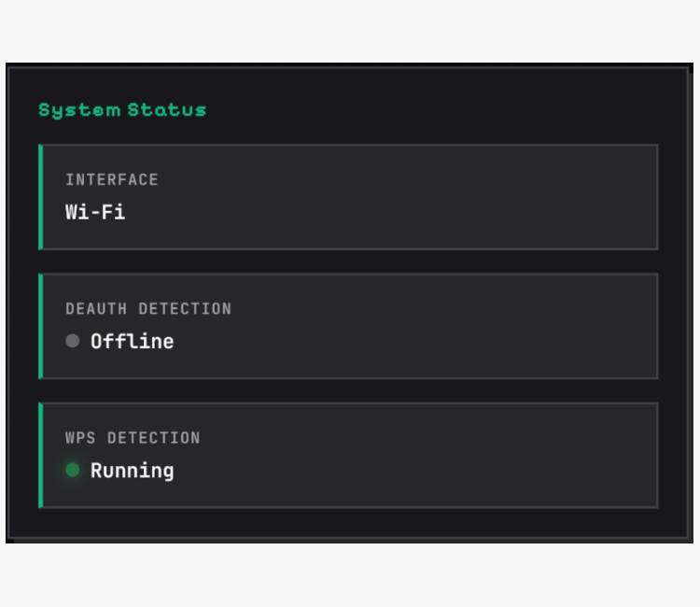Click panel area below WPS Detection card
The width and height of the screenshot is (700, 607).
coord(347,523)
